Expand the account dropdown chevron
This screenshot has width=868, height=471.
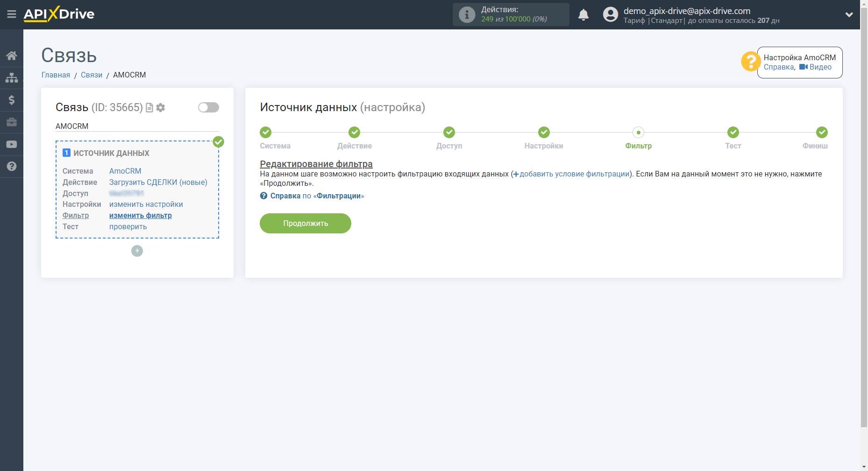pos(849,15)
